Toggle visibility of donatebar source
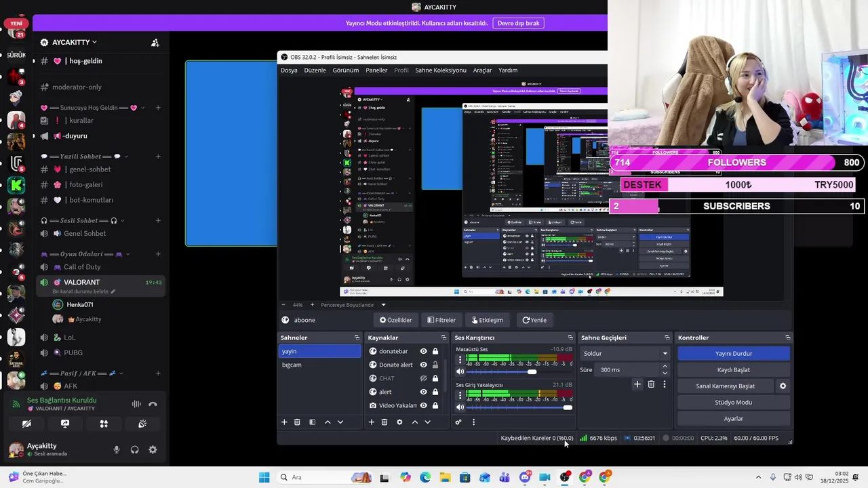The height and width of the screenshot is (488, 868). click(x=423, y=351)
